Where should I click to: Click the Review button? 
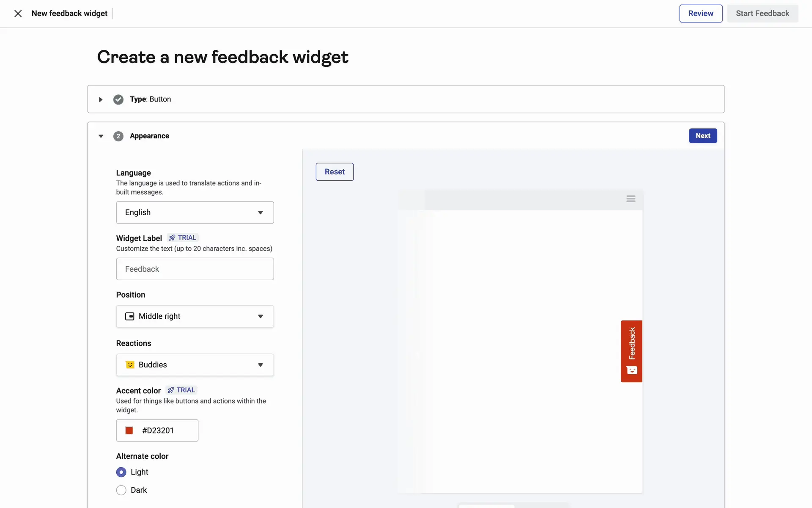pos(700,14)
